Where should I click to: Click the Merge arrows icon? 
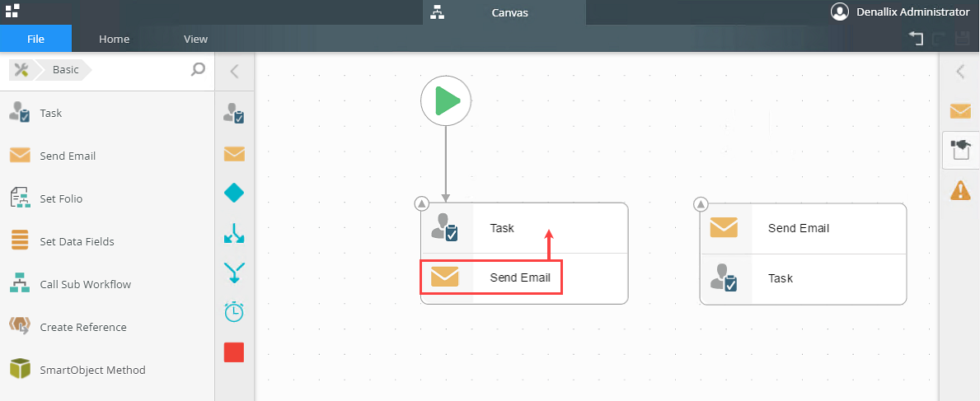[x=234, y=273]
